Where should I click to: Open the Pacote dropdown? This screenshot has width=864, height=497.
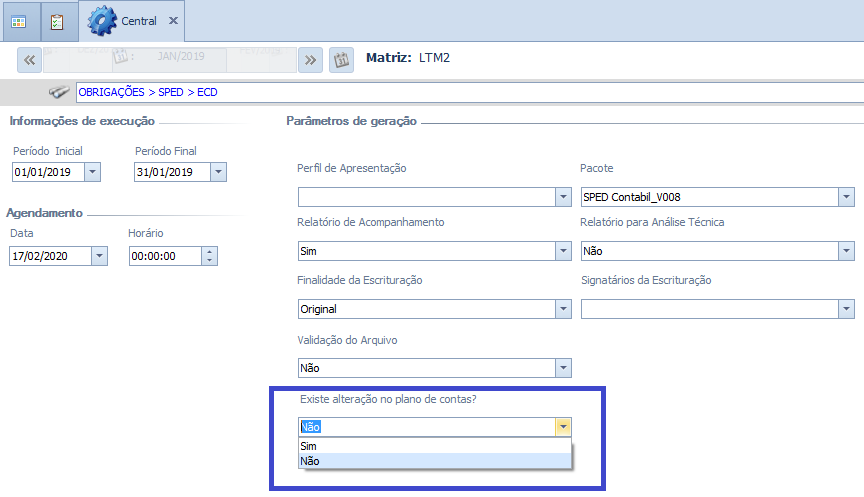(846, 197)
